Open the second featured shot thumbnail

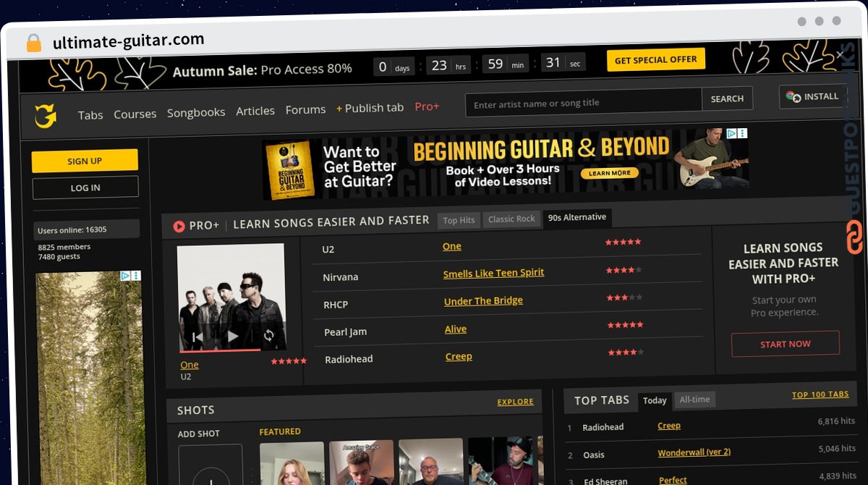tap(361, 463)
